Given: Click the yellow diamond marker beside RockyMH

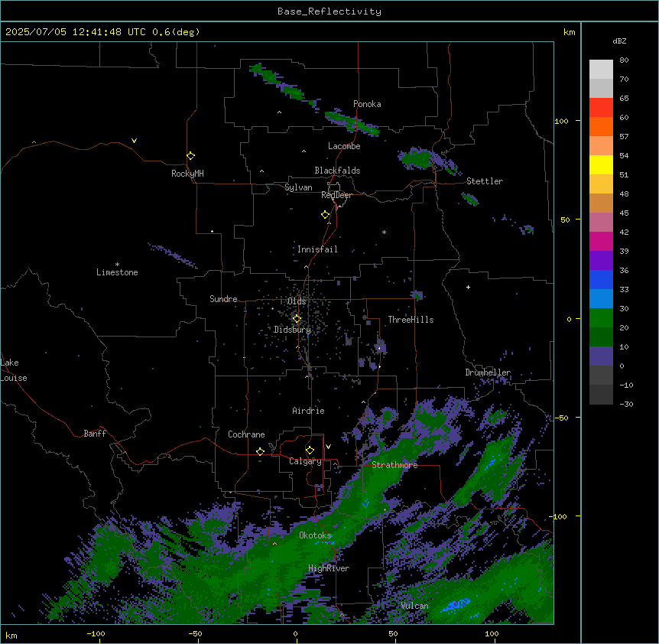Looking at the screenshot, I should click(x=190, y=156).
